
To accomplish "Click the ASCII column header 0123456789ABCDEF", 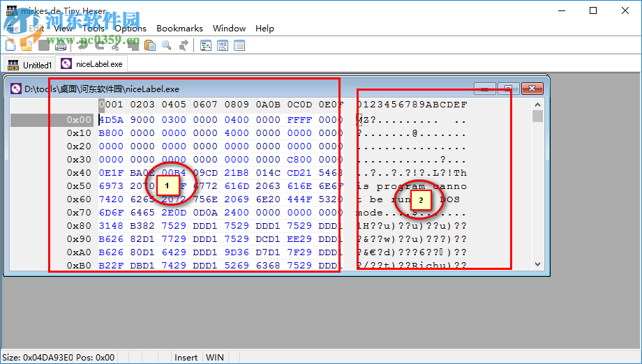I will click(412, 105).
